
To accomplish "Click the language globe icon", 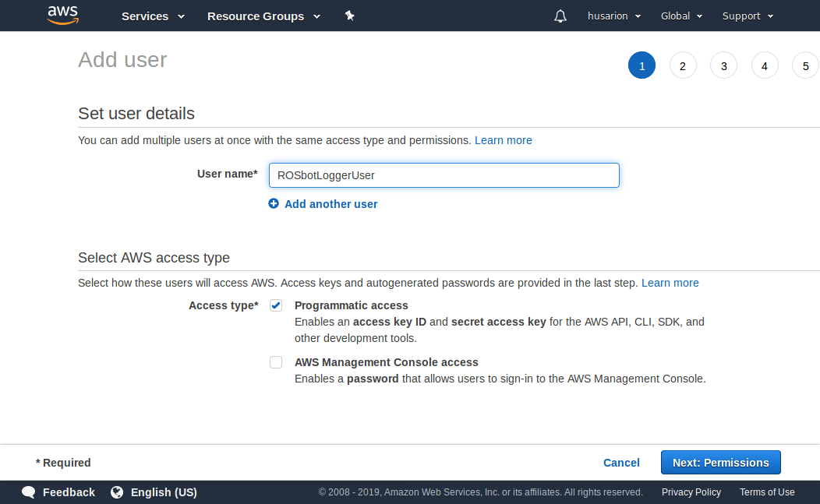I will pos(117,492).
